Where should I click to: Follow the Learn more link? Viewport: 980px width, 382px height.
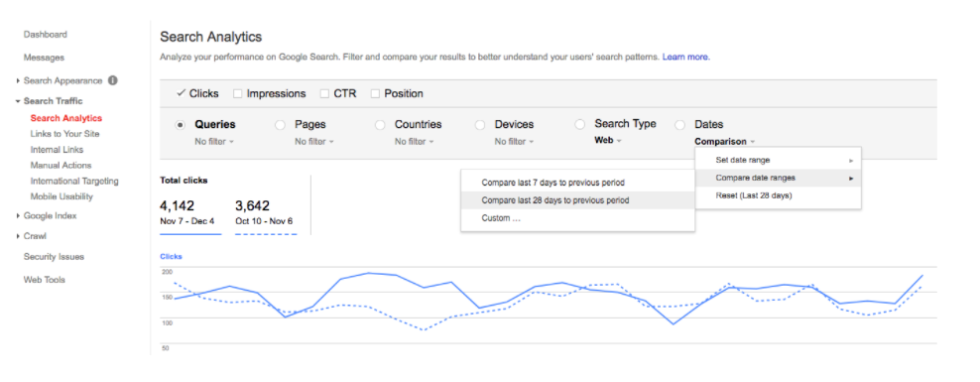(x=685, y=57)
